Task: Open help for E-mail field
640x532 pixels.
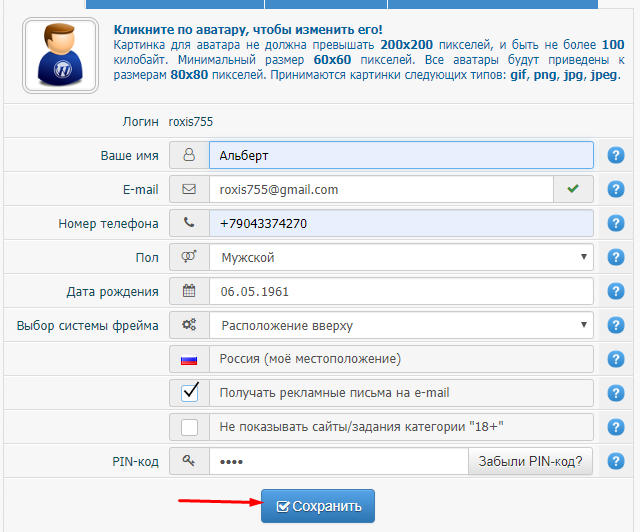Action: pyautogui.click(x=616, y=189)
